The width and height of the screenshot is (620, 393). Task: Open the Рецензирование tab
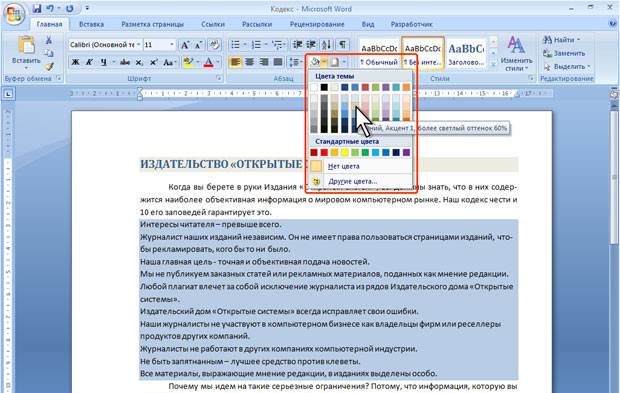(x=317, y=24)
